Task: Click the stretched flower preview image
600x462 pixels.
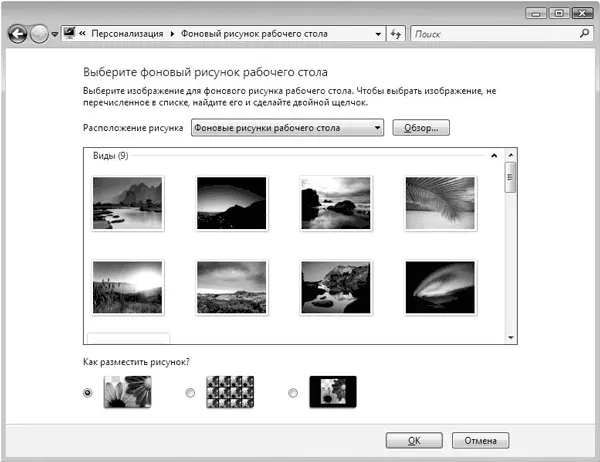Action: pyautogui.click(x=128, y=392)
